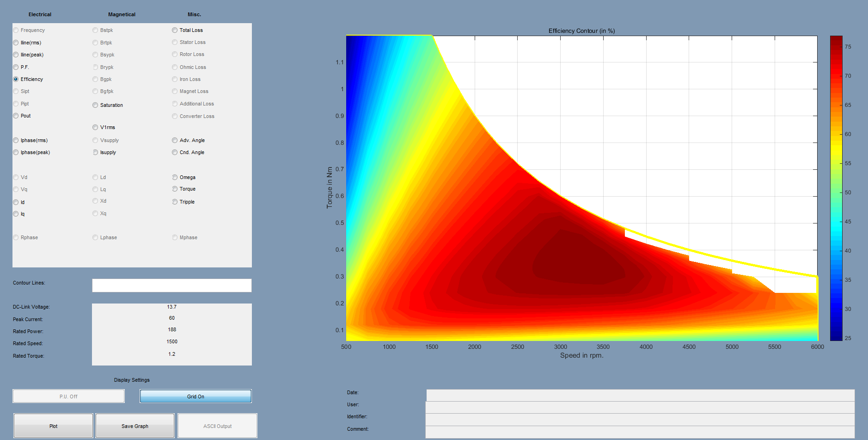This screenshot has height=440, width=868.
Task: Select the Efficiency radio button
Action: (16, 79)
